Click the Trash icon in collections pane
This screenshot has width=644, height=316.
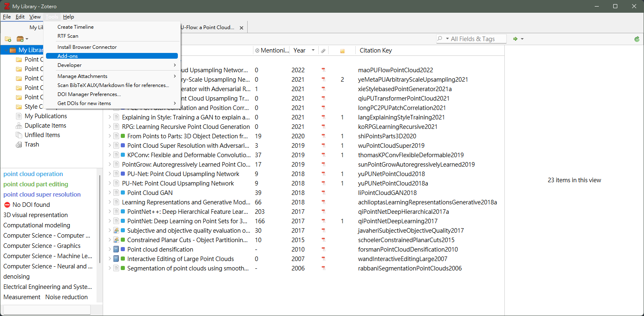click(18, 144)
